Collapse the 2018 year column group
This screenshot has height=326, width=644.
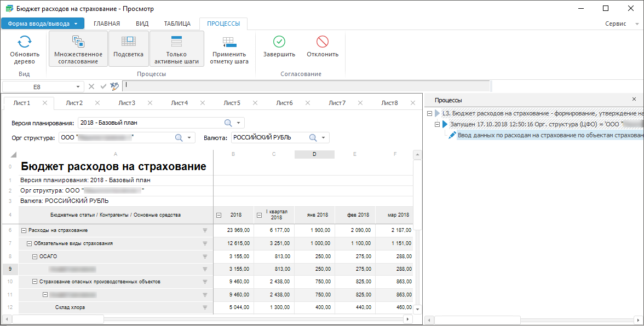coord(219,215)
